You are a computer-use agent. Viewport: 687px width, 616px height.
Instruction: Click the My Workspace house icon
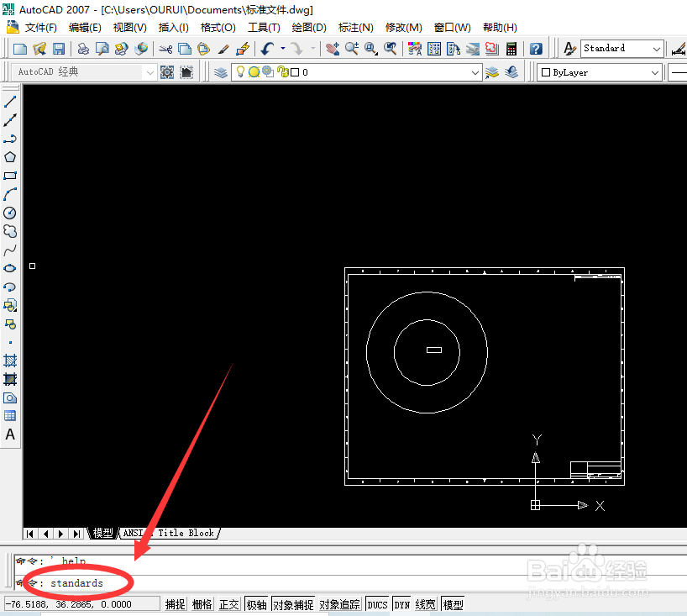click(x=186, y=72)
